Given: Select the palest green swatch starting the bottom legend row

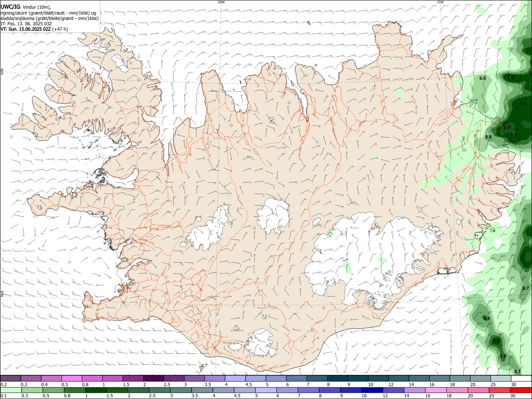Looking at the screenshot, I should tap(11, 390).
